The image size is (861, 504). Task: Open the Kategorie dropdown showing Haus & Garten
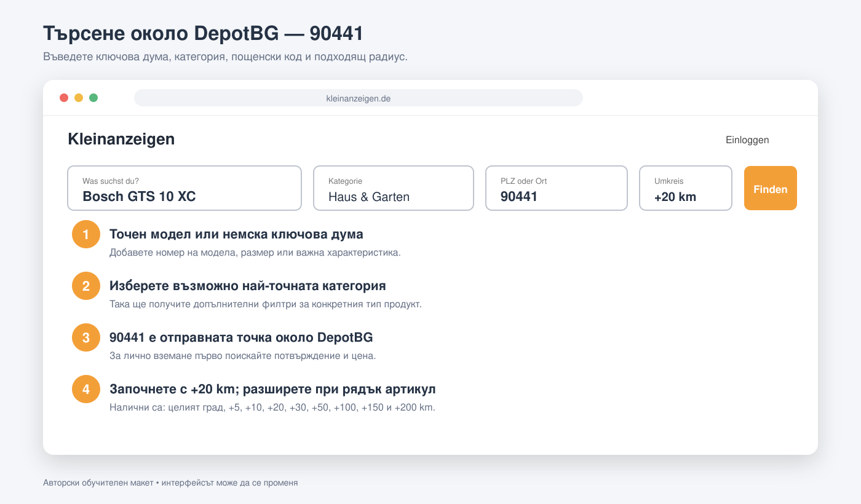tap(394, 188)
